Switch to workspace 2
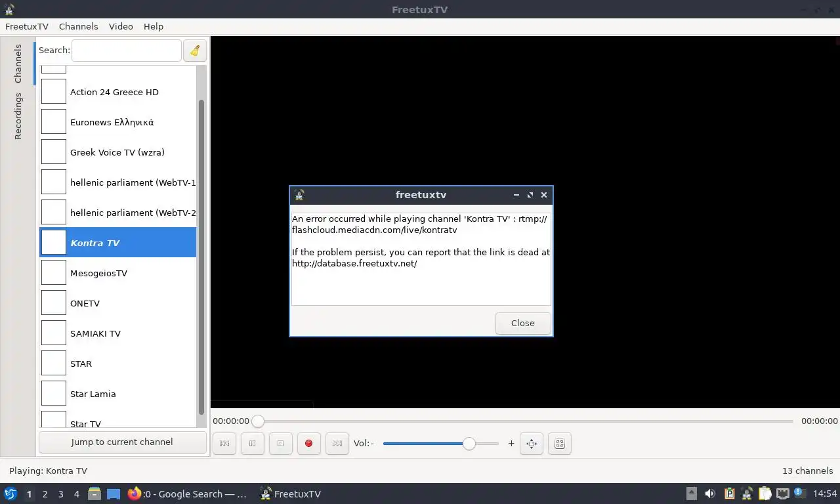This screenshot has height=504, width=840. pos(45,494)
